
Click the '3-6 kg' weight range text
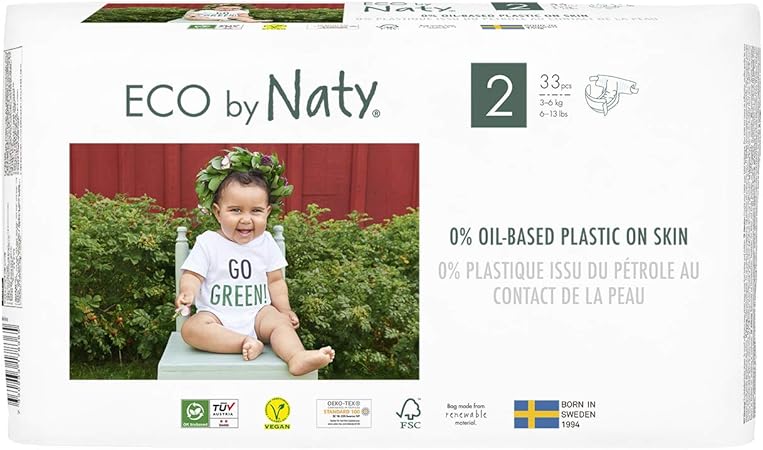point(552,103)
